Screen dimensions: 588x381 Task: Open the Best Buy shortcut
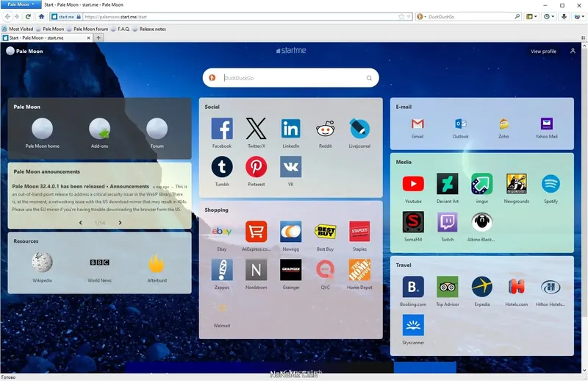click(325, 232)
